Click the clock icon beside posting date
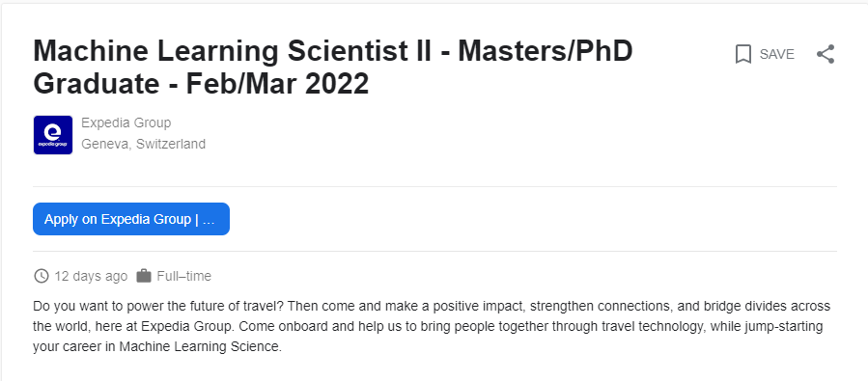Viewport: 868px width, 381px height. point(42,276)
